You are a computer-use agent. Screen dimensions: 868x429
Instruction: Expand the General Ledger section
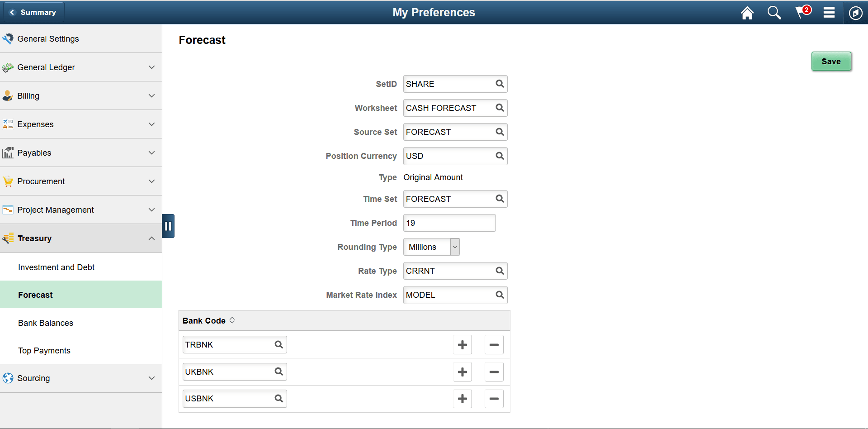click(152, 67)
